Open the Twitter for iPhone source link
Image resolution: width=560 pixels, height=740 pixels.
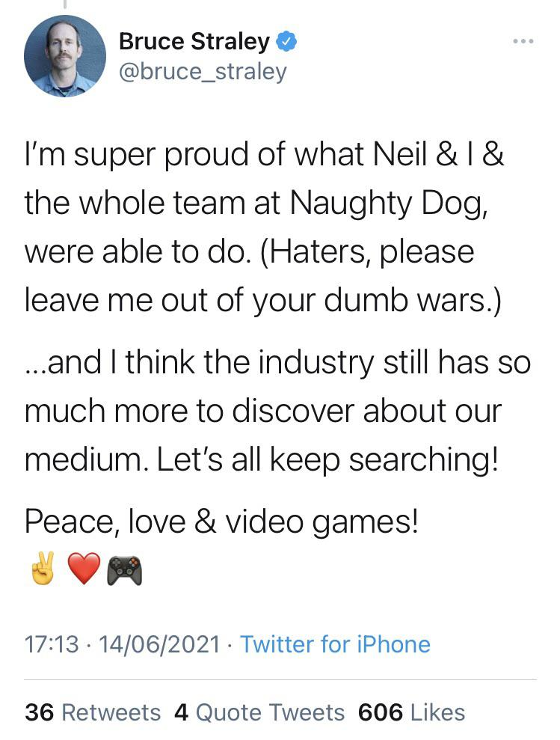[335, 644]
